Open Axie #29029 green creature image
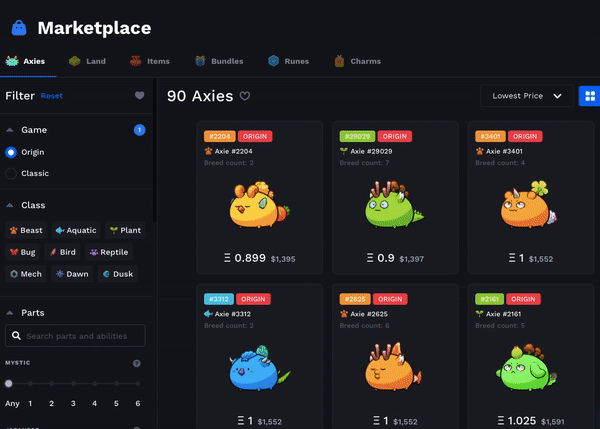 (394, 205)
